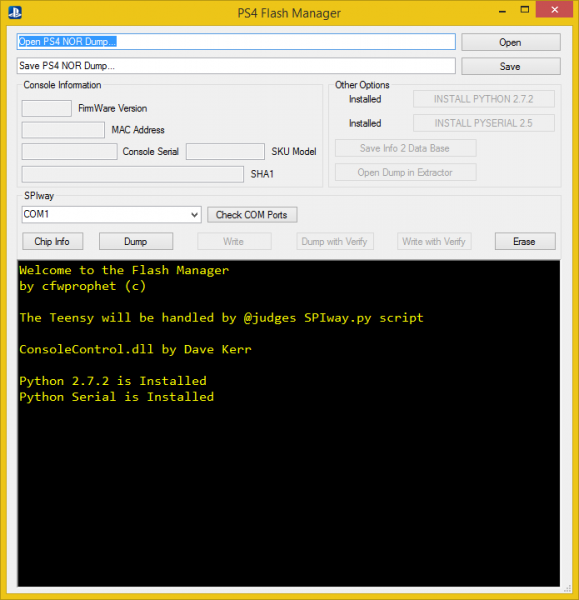Click Save Info 2 Data Base

[x=405, y=148]
